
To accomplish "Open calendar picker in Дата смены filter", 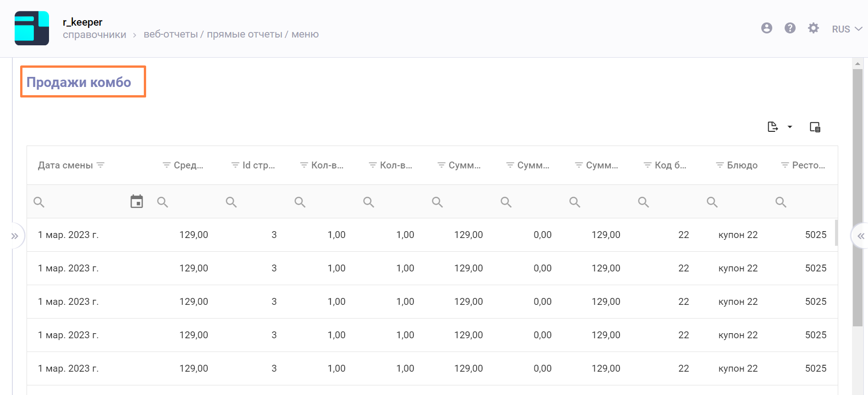I will [x=136, y=201].
